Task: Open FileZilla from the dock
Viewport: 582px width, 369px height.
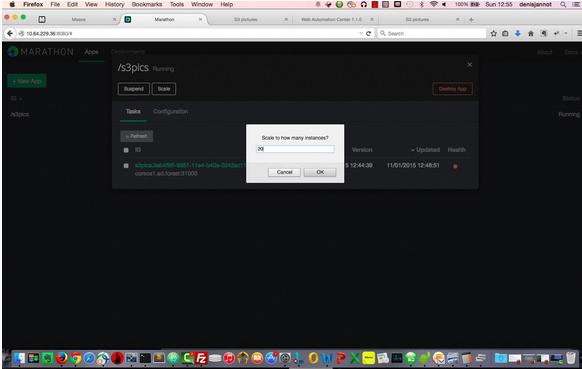Action: (x=201, y=358)
